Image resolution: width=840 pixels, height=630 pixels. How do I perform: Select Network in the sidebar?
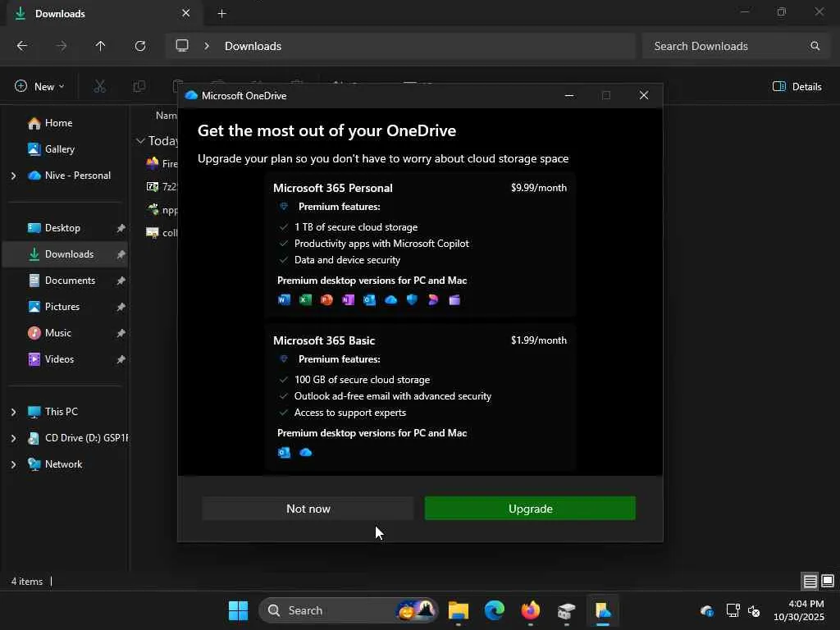coord(63,464)
